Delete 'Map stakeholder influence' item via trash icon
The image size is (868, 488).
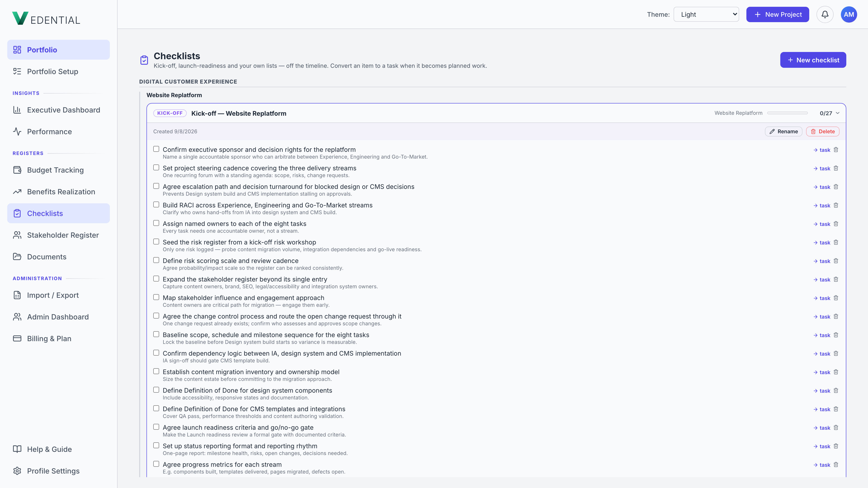click(x=836, y=298)
